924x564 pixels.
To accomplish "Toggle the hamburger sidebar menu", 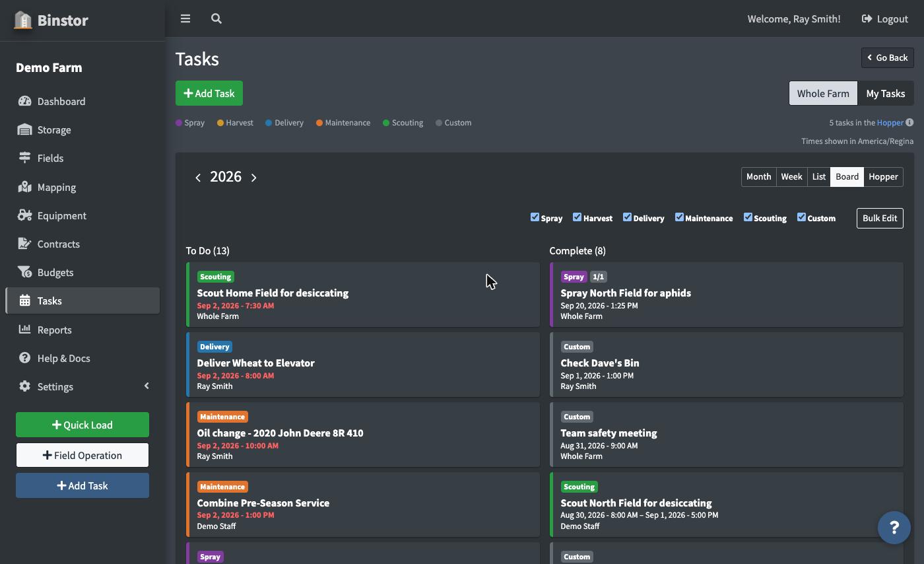I will 185,18.
